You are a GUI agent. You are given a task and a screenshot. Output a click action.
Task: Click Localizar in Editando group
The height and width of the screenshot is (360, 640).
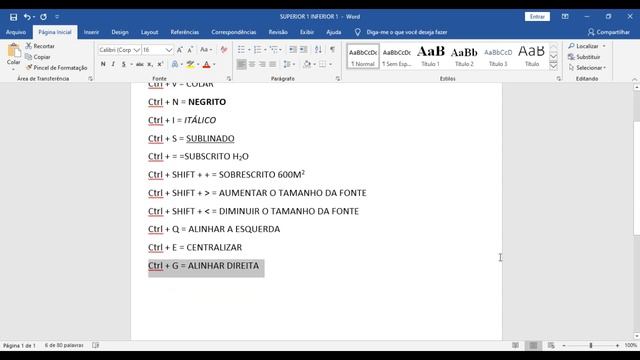pos(584,46)
